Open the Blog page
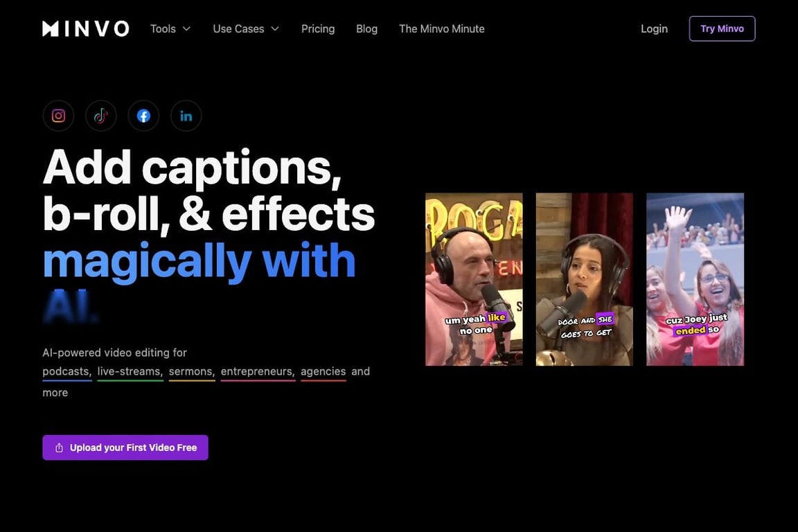The width and height of the screenshot is (798, 532). pos(367,29)
